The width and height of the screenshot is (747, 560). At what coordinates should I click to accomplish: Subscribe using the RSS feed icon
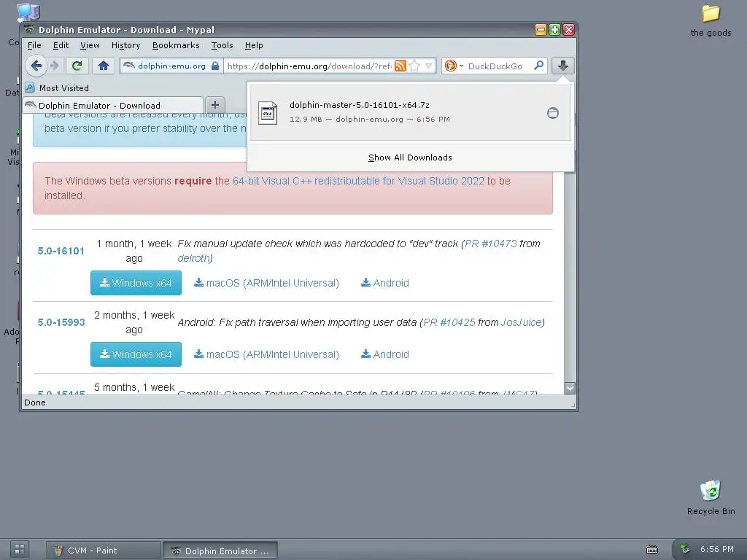tap(400, 66)
